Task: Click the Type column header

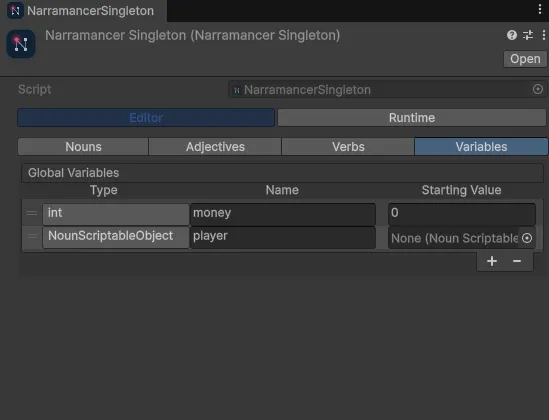Action: (104, 190)
